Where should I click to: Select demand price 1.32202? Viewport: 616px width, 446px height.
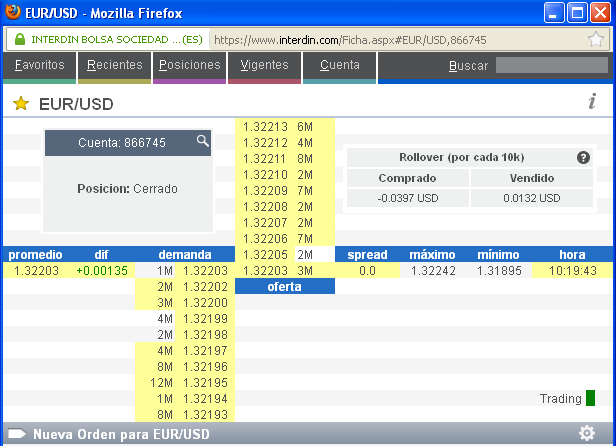coord(205,286)
